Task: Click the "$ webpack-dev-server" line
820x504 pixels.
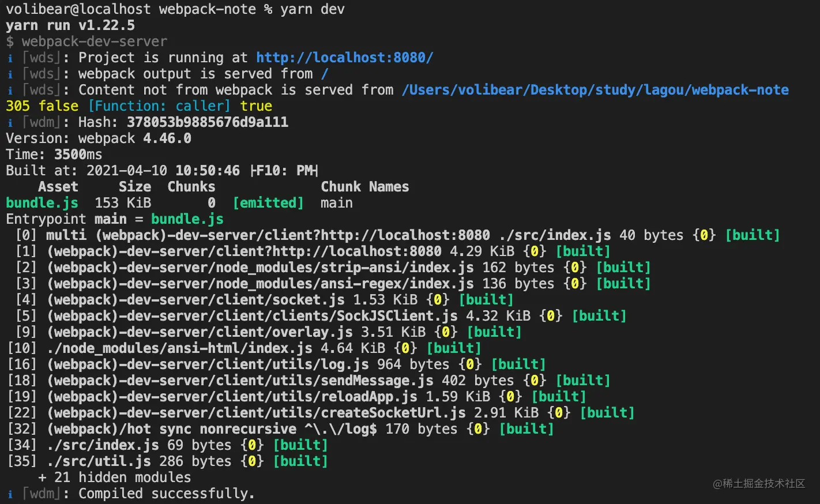Action: [x=86, y=42]
